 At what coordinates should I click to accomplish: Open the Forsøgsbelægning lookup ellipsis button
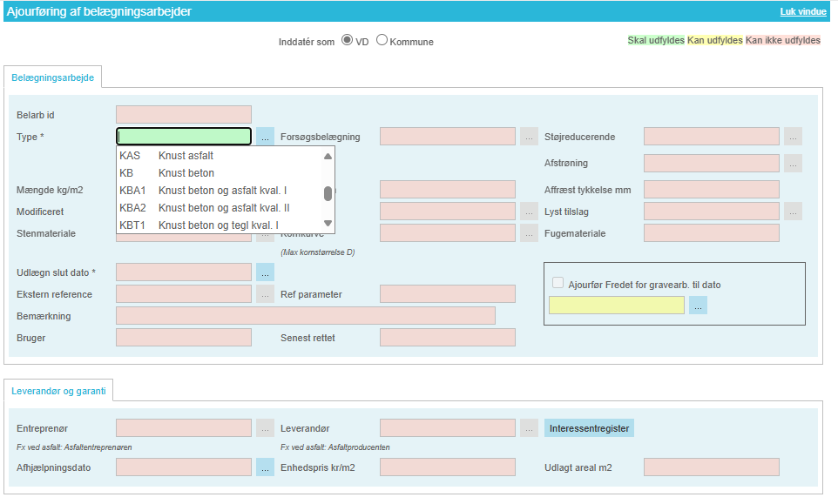coord(529,137)
